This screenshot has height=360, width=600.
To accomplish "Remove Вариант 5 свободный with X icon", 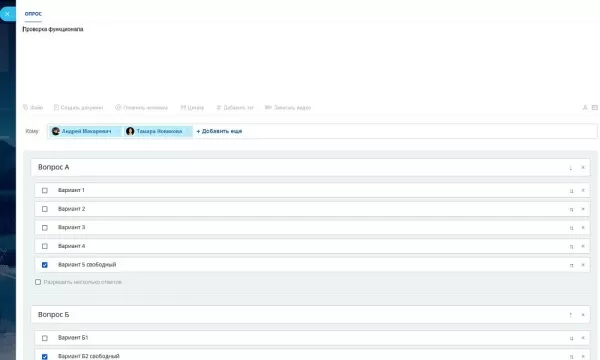I will [583, 265].
